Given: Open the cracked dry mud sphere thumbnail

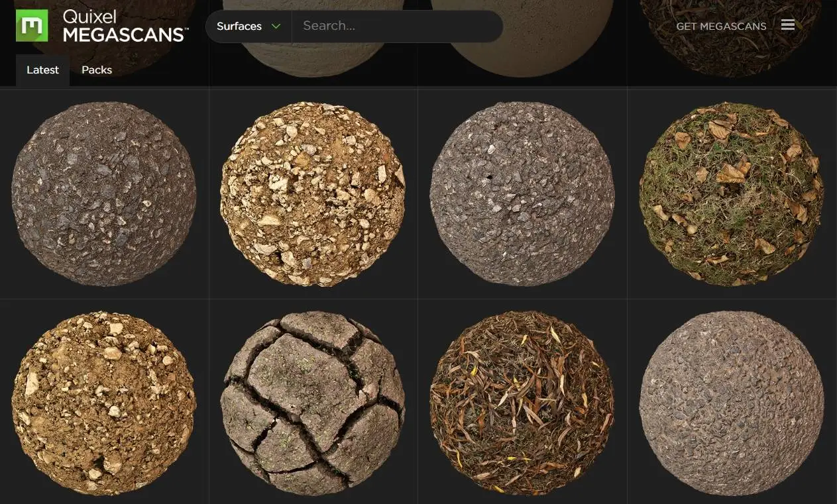Looking at the screenshot, I should 313,403.
